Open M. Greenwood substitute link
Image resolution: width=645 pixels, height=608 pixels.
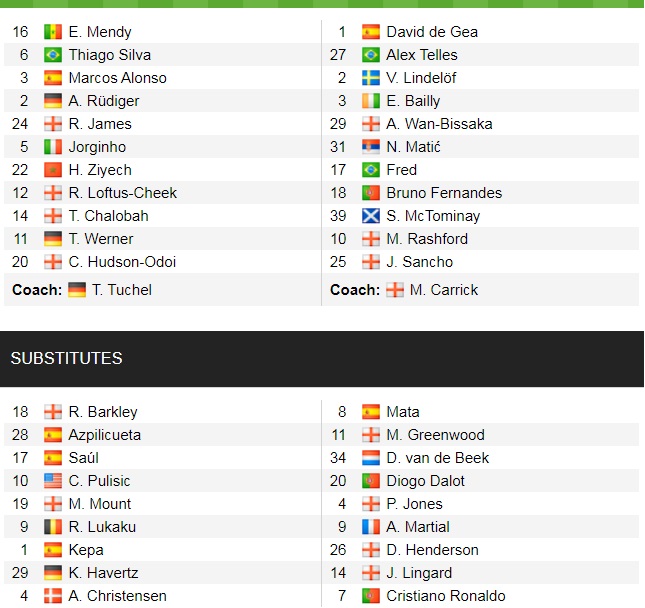tap(435, 435)
